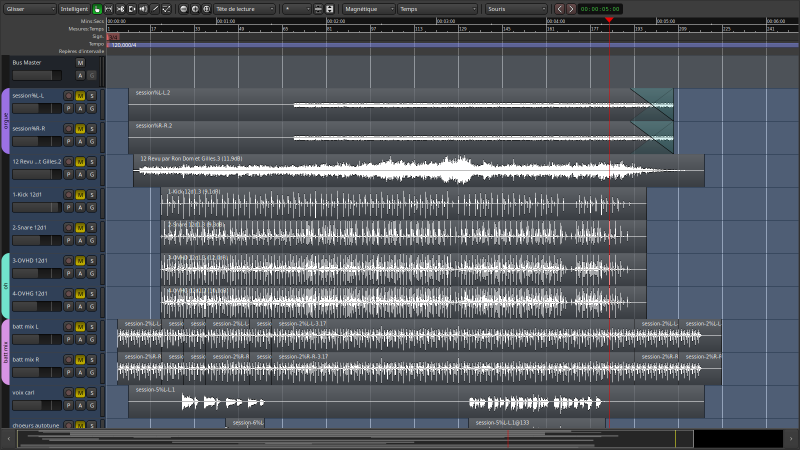Select the session-5%L-L.1 region on voix carl

point(416,402)
